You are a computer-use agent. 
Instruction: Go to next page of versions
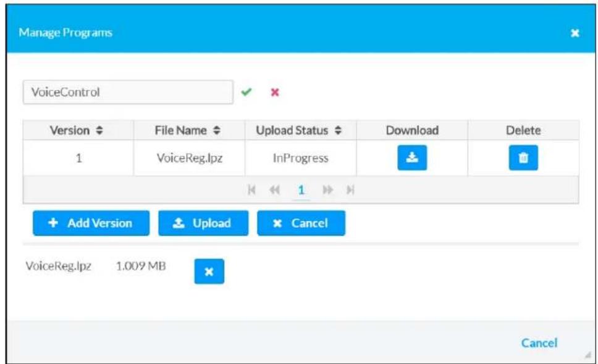[x=327, y=189]
